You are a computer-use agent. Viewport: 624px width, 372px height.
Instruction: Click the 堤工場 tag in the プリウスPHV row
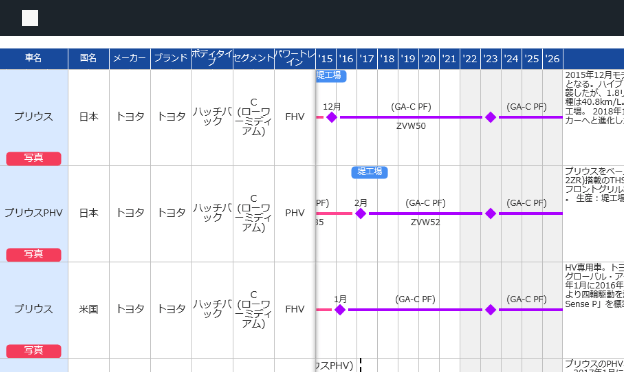point(369,172)
